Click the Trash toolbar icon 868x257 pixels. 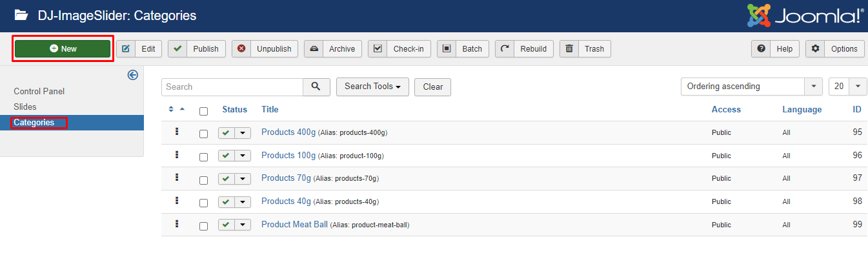click(569, 48)
